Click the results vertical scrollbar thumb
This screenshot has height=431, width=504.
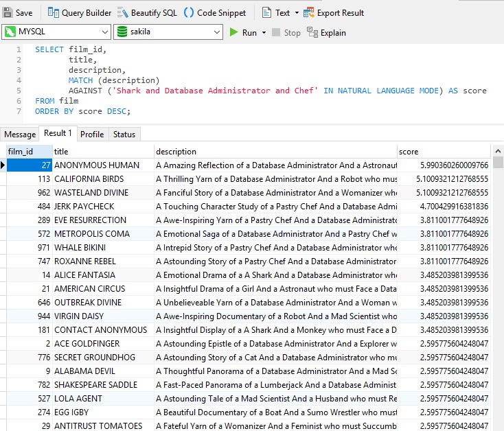click(x=498, y=162)
